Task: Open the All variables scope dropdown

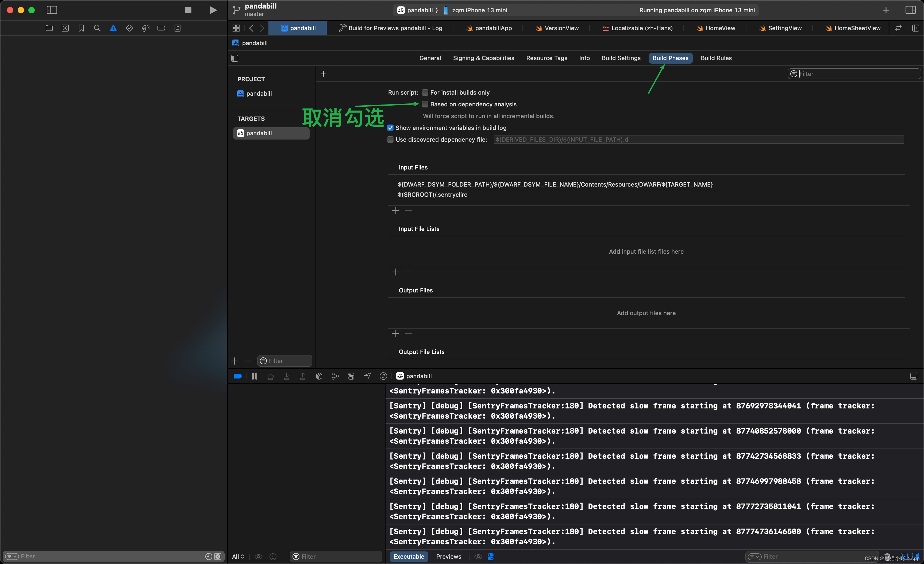Action: pyautogui.click(x=238, y=557)
